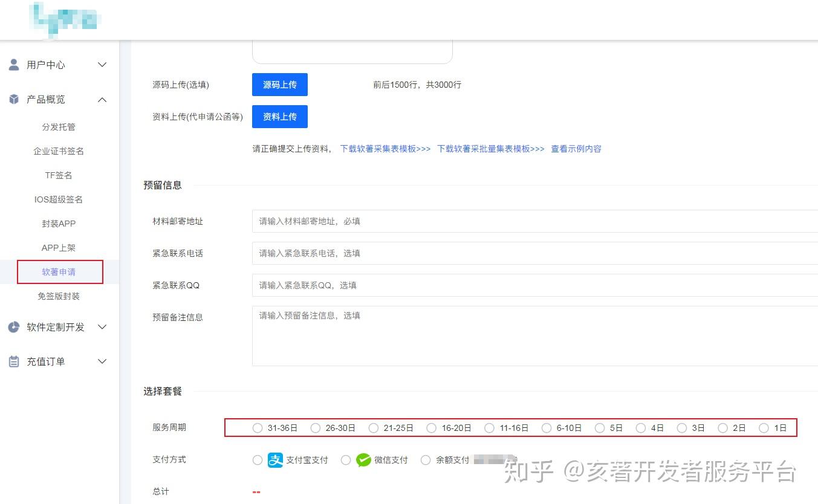Click the 充值订单 menu label
Image resolution: width=818 pixels, height=504 pixels.
46,361
